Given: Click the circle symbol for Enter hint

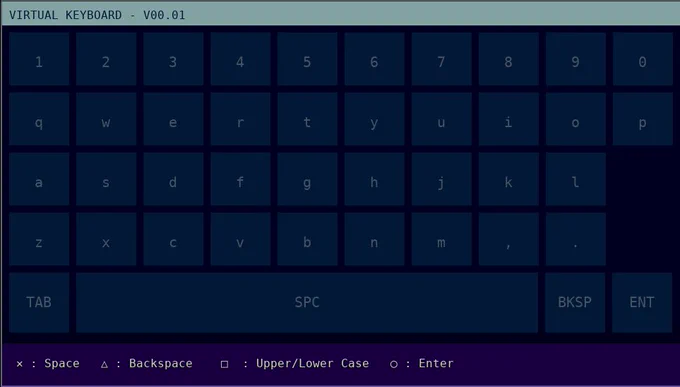Looking at the screenshot, I should coord(394,364).
